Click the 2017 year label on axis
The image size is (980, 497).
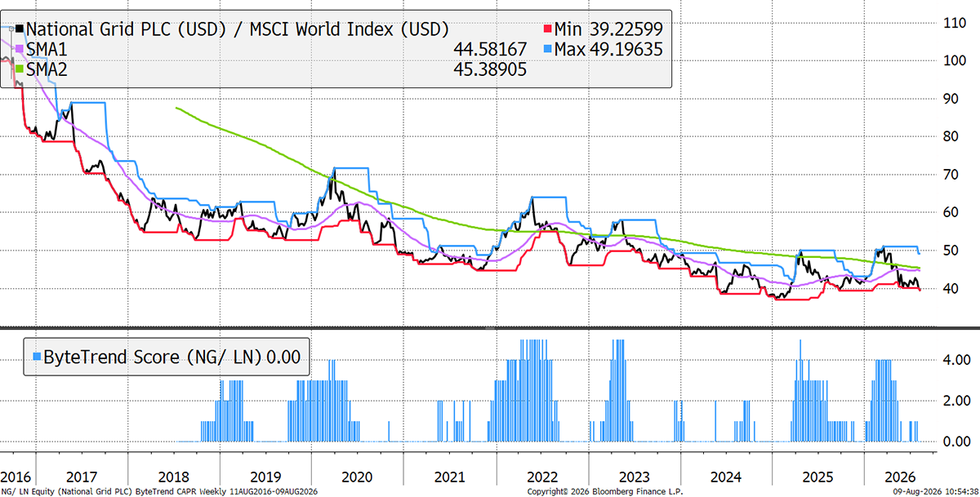pos(81,476)
